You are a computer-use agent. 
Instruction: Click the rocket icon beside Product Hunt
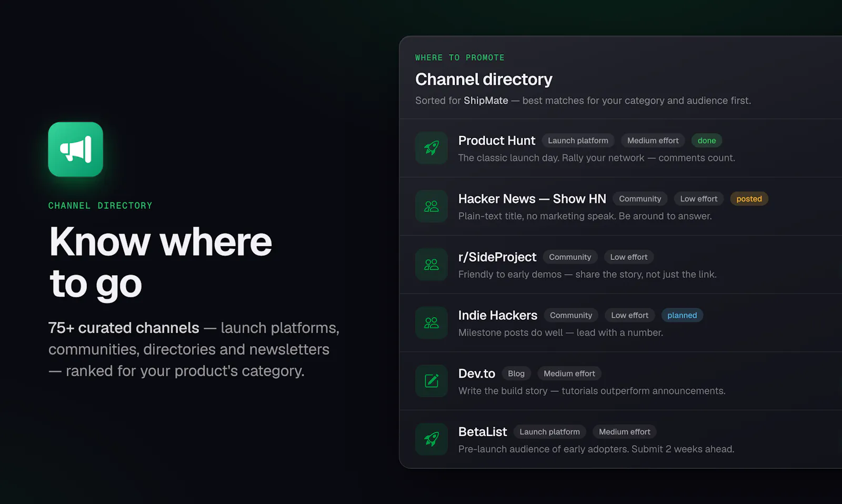pos(432,148)
